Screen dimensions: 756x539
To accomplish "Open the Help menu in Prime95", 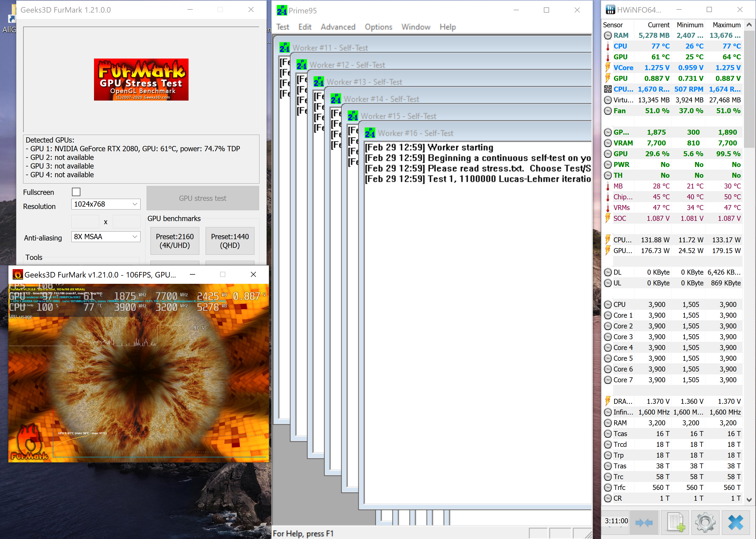I will [x=447, y=27].
